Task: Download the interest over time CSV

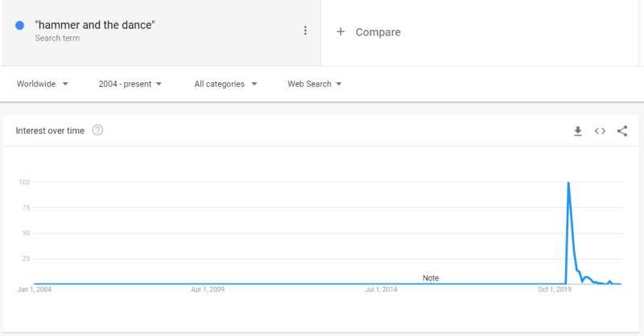Action: pyautogui.click(x=578, y=131)
